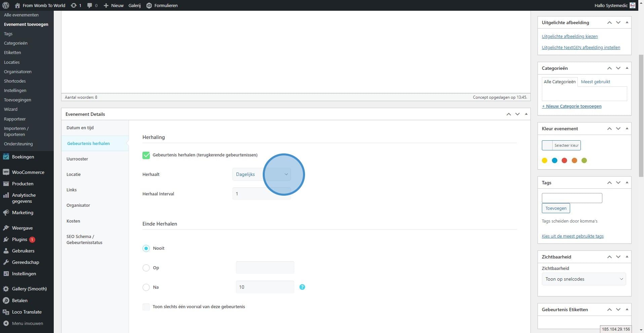Open the Herhaalt Dagelijks dropdown
This screenshot has height=333, width=644.
point(261,174)
